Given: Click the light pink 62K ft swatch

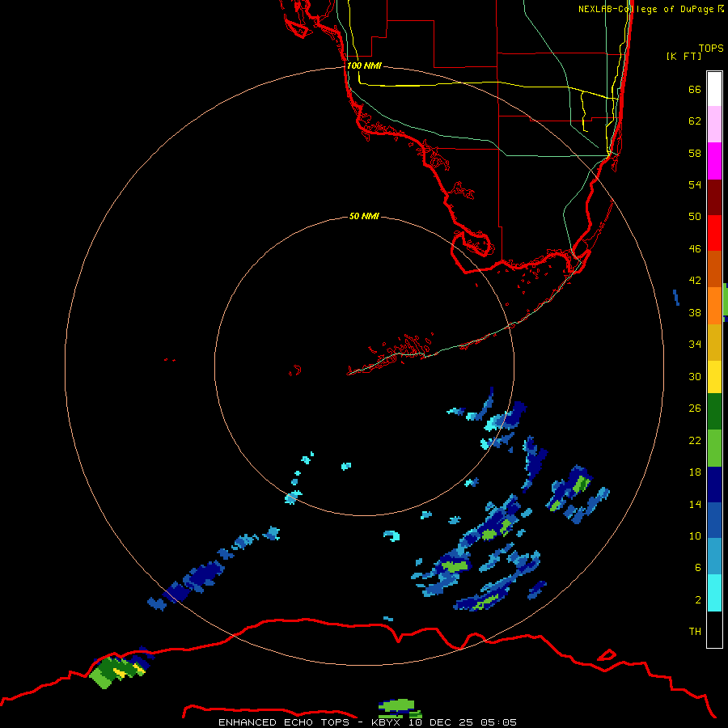Looking at the screenshot, I should (714, 125).
